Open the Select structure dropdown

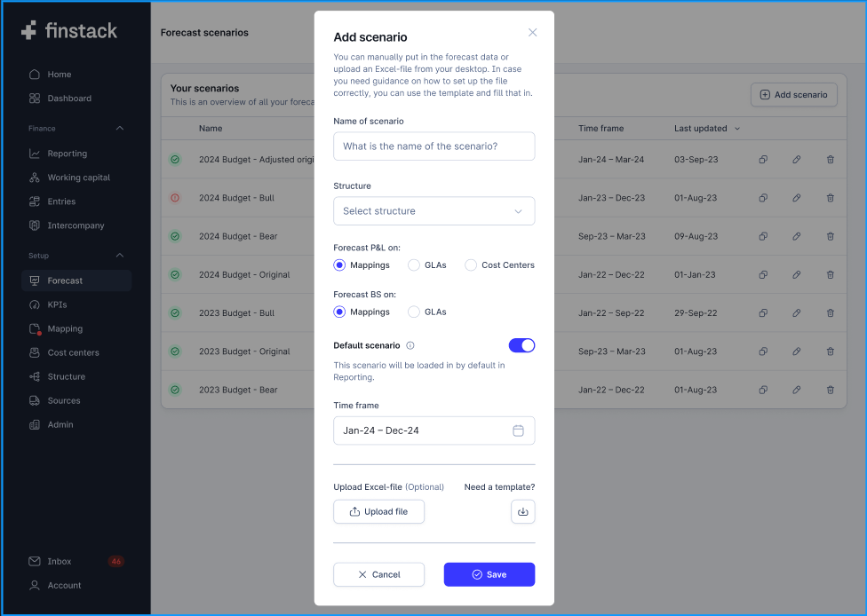434,211
